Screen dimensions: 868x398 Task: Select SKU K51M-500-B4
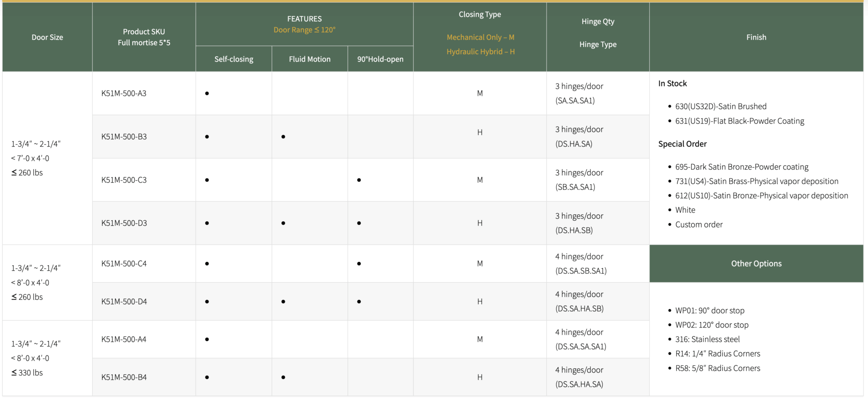tap(124, 377)
